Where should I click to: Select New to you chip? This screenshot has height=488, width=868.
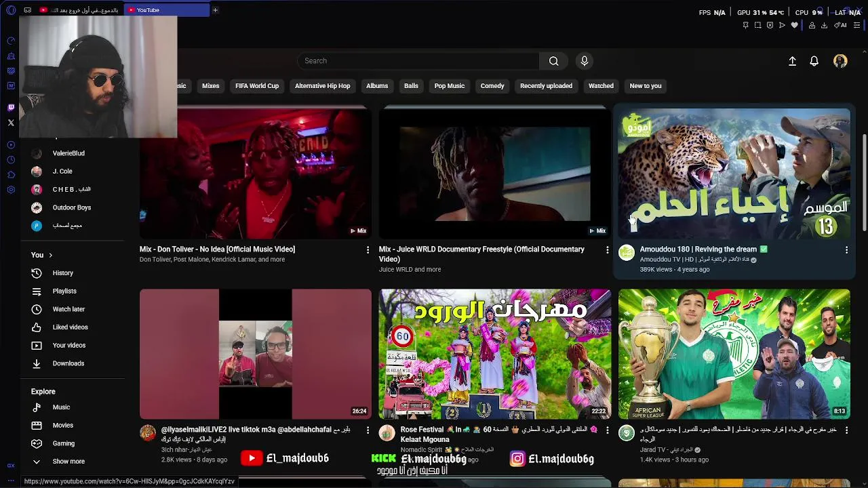(646, 86)
